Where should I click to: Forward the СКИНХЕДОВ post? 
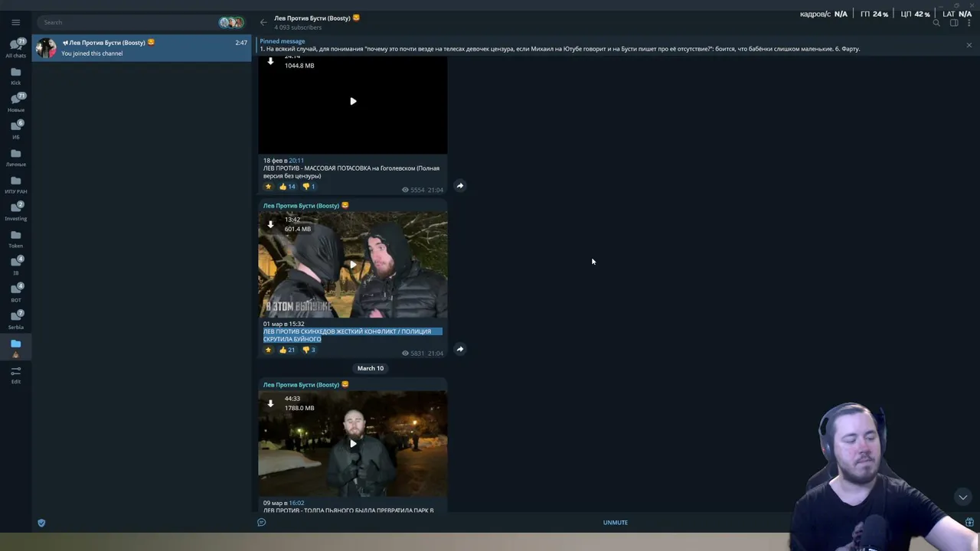tap(460, 349)
